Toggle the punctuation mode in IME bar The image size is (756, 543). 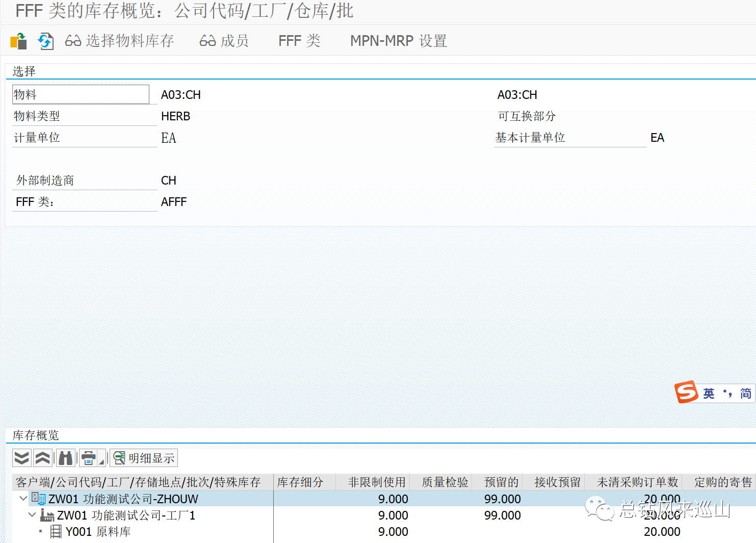click(x=727, y=393)
